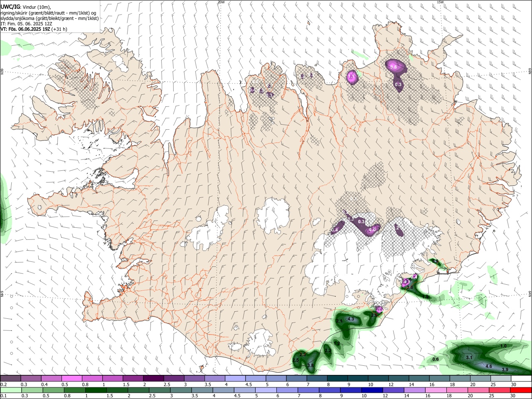532x399 pixels.
Task: Click the slydda/snjókoma legend description line
Action: pos(50,19)
